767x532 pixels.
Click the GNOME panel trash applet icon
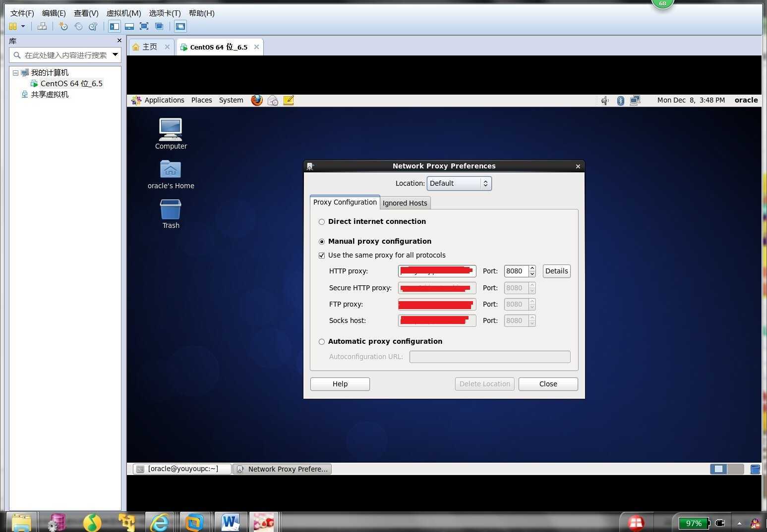[x=755, y=469]
